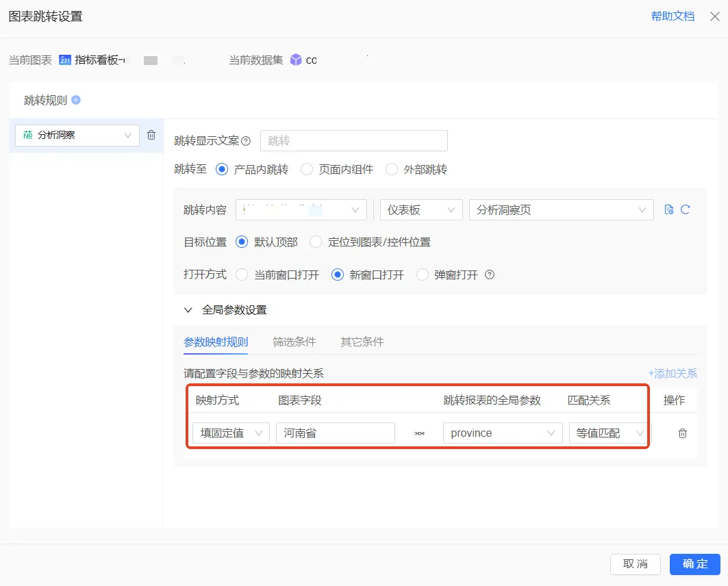This screenshot has height=586, width=728.
Task: Switch to the 其它条件 tab
Action: [362, 342]
